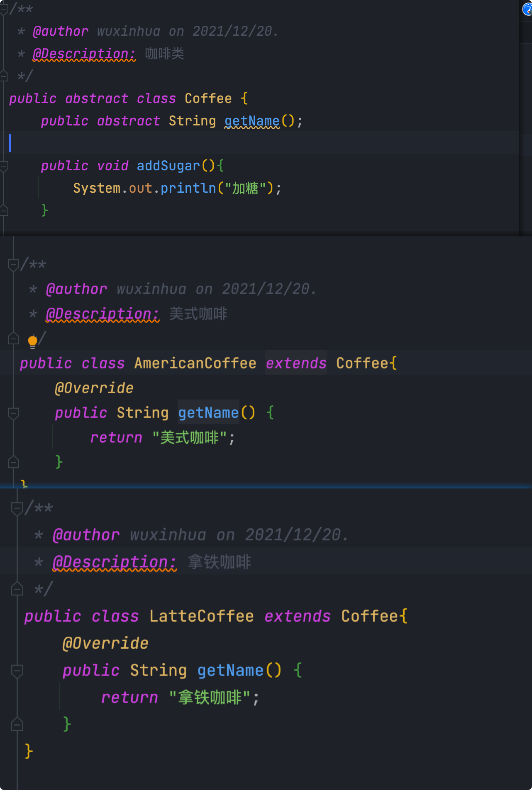Click @author tag in Coffee class Javadoc
532x790 pixels.
coord(61,31)
